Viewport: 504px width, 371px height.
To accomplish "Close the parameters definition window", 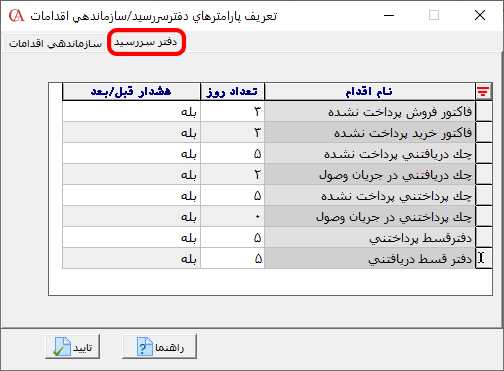I will coord(480,15).
